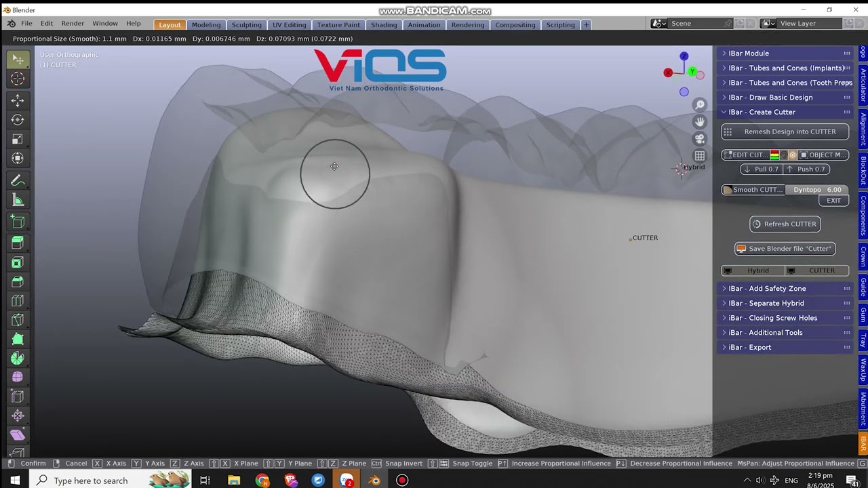Choose the Annotate pencil tool
868x488 pixels.
18,181
